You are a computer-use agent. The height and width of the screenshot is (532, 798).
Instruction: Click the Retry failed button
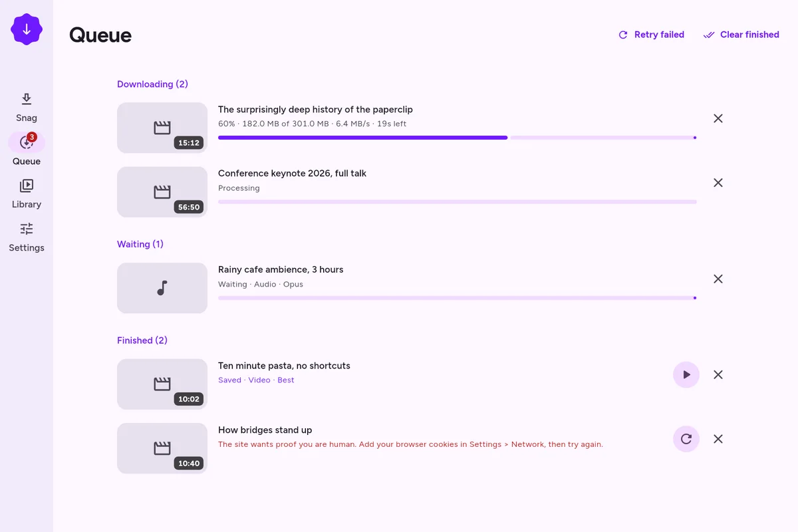point(651,35)
